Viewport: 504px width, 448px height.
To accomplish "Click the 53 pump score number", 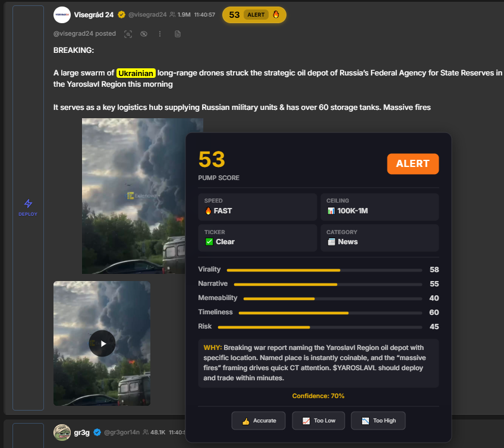I will coord(212,159).
